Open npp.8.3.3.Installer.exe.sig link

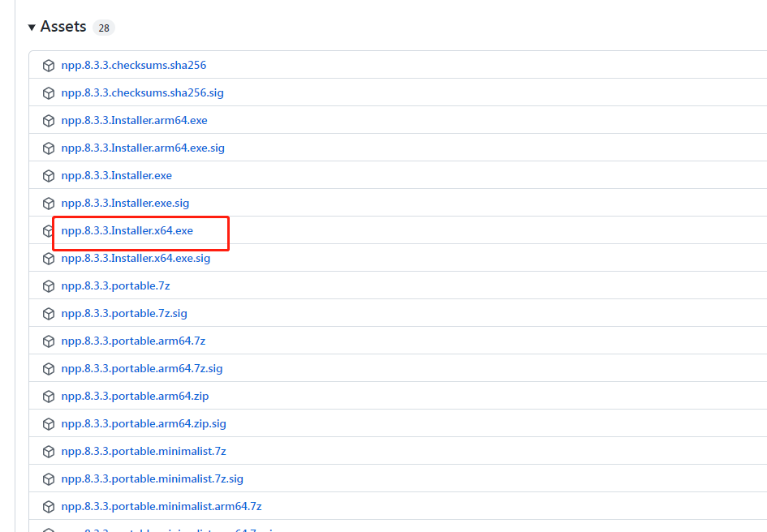click(125, 203)
